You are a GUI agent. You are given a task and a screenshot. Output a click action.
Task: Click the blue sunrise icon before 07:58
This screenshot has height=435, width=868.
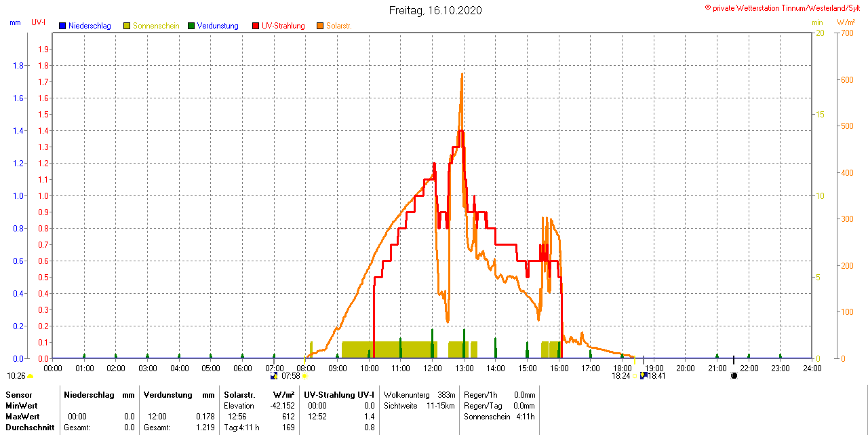274,375
